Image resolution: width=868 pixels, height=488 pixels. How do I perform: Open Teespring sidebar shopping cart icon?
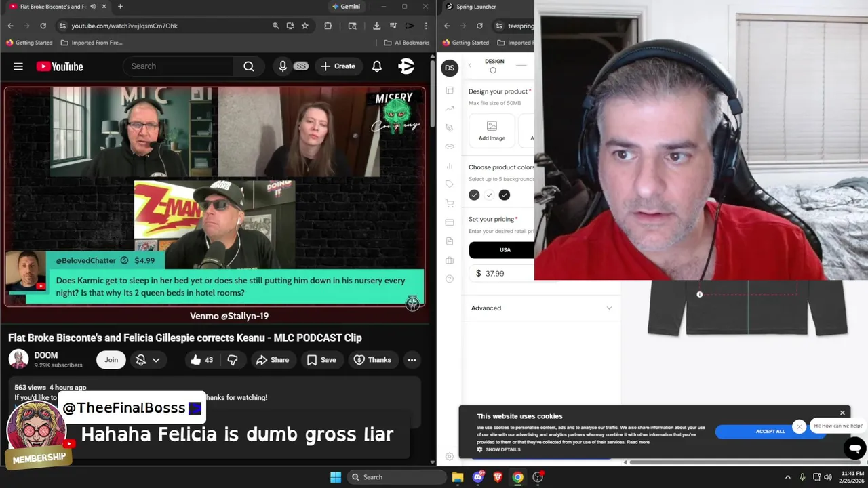point(449,203)
